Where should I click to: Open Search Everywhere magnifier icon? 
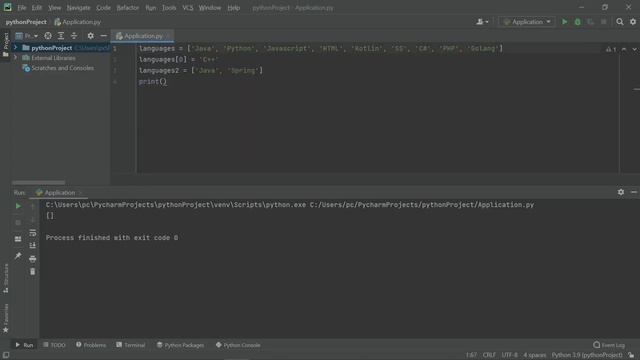click(x=620, y=22)
